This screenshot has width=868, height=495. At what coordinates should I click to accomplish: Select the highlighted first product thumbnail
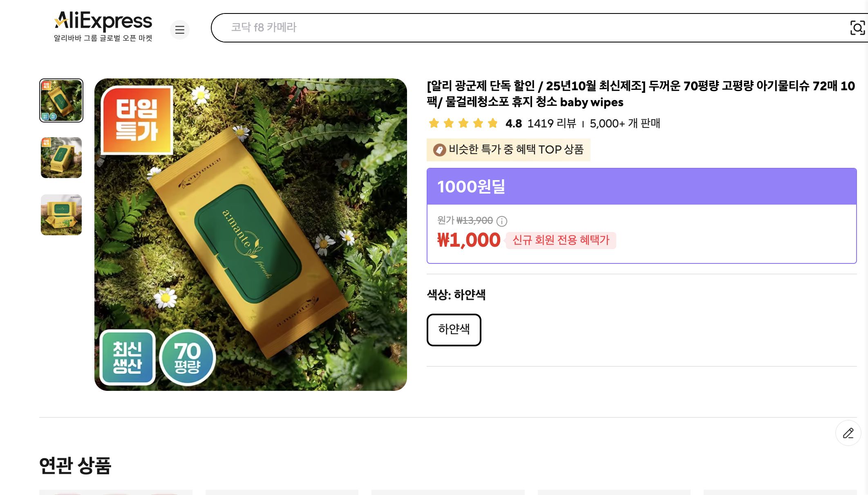pyautogui.click(x=61, y=100)
